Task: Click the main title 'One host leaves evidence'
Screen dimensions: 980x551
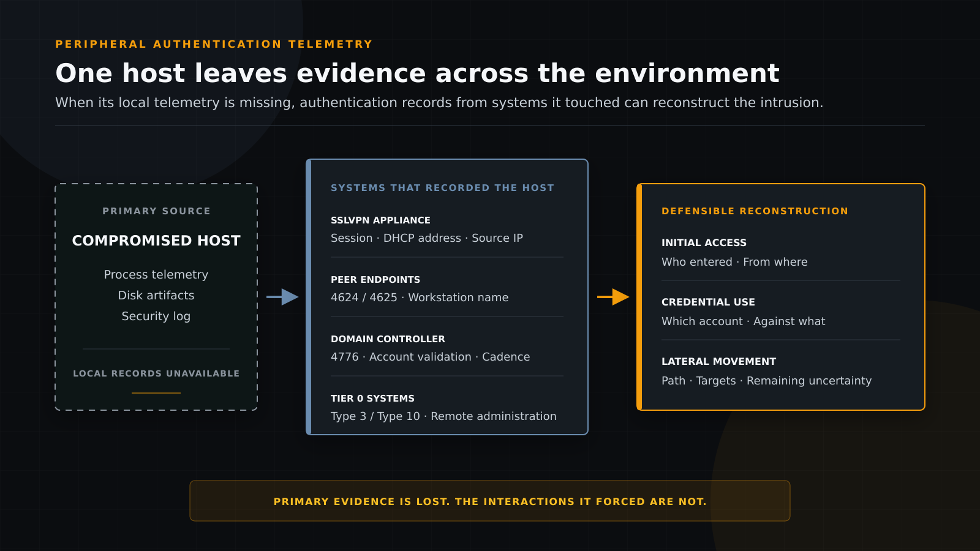Action: pos(417,73)
